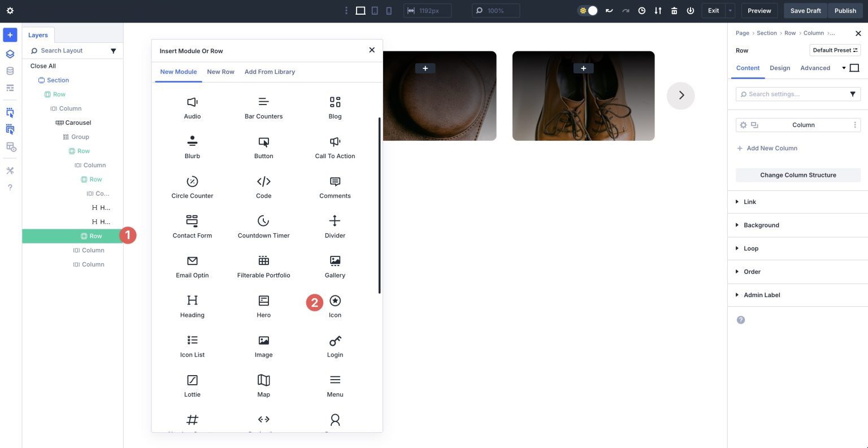Switch to the New Row tab

click(x=220, y=72)
